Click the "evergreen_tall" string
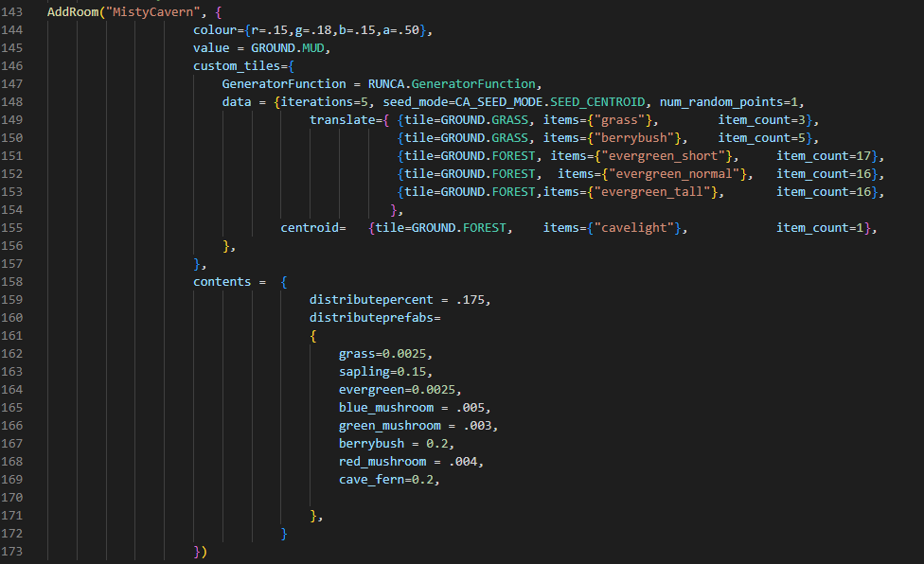The height and width of the screenshot is (564, 924). [663, 192]
